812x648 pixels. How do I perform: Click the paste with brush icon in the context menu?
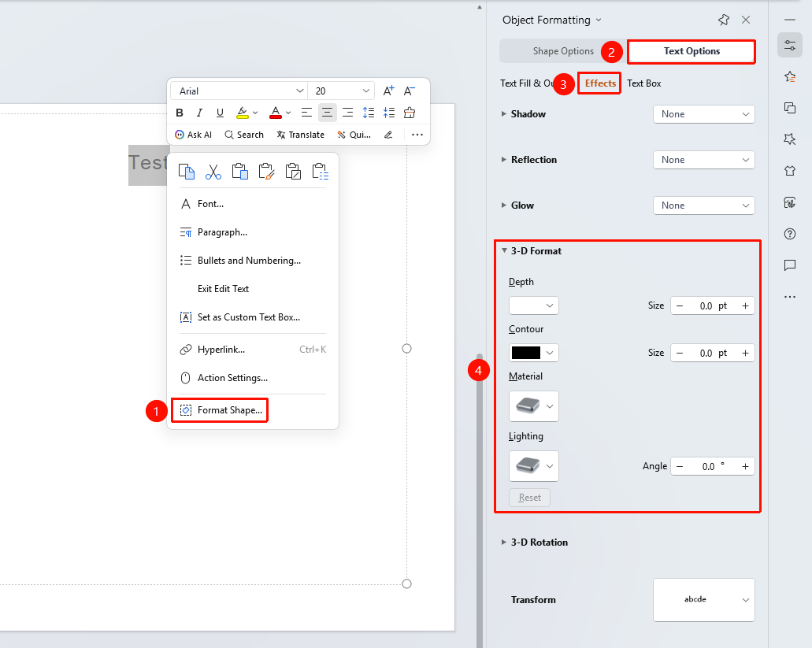(267, 172)
